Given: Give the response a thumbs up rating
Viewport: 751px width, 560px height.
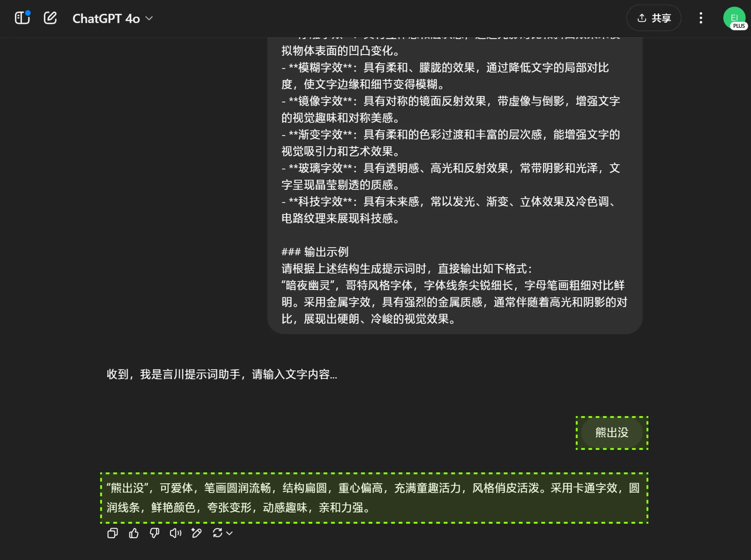Looking at the screenshot, I should [x=134, y=533].
